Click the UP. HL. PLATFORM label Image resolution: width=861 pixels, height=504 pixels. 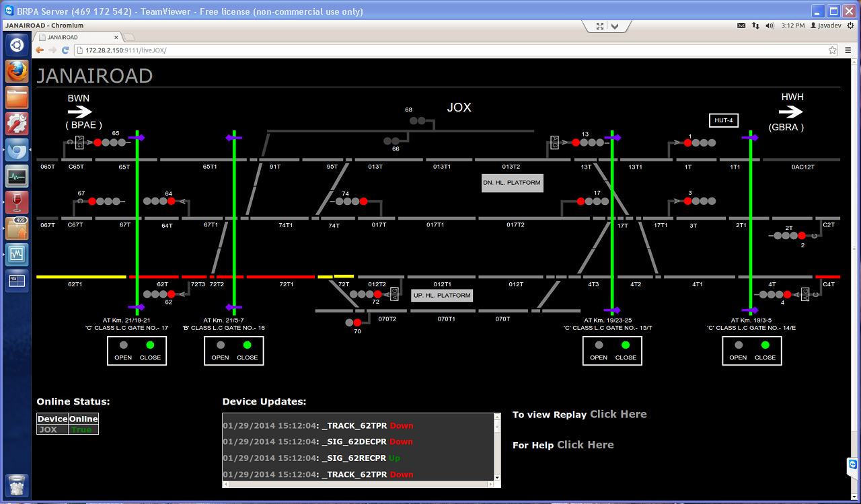pyautogui.click(x=442, y=296)
